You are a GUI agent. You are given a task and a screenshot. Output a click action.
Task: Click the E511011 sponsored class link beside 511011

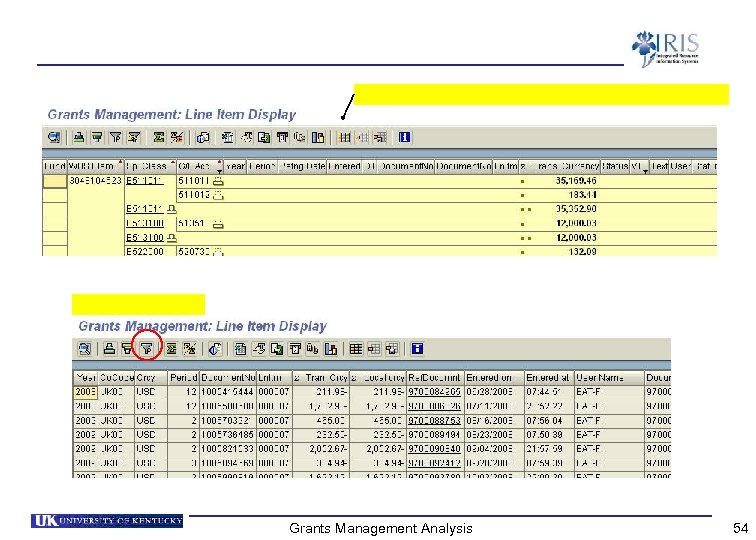tap(145, 181)
